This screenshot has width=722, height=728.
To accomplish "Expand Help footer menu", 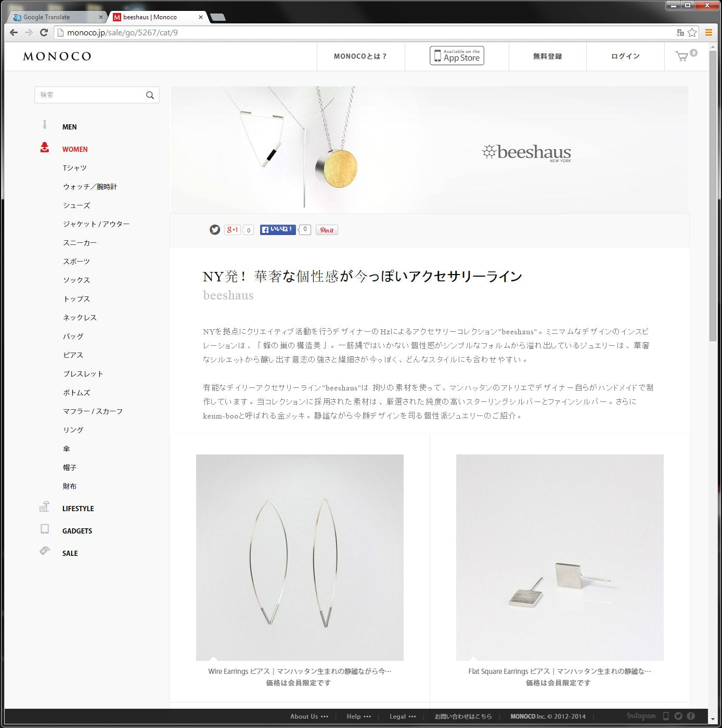I will pyautogui.click(x=358, y=716).
